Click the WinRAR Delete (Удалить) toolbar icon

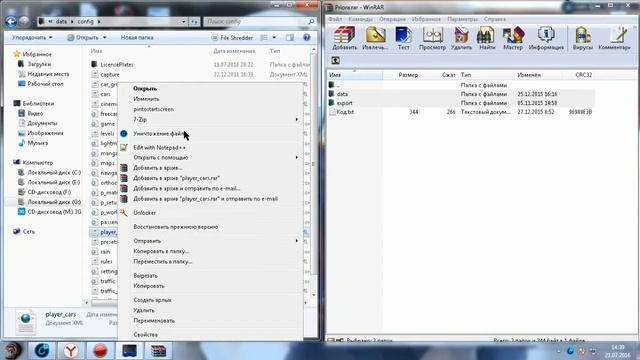coord(461,38)
